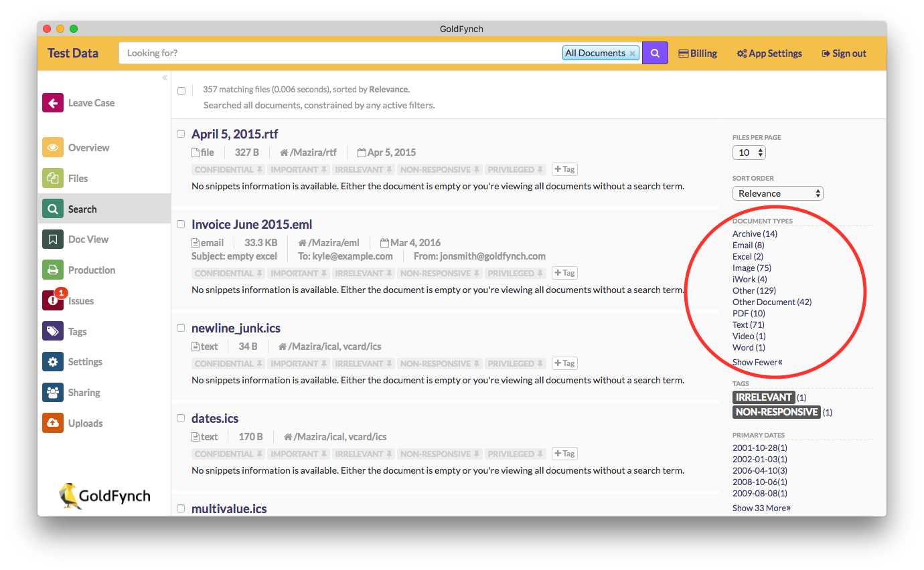
Task: Open Doc View bookmark icon
Action: click(53, 240)
